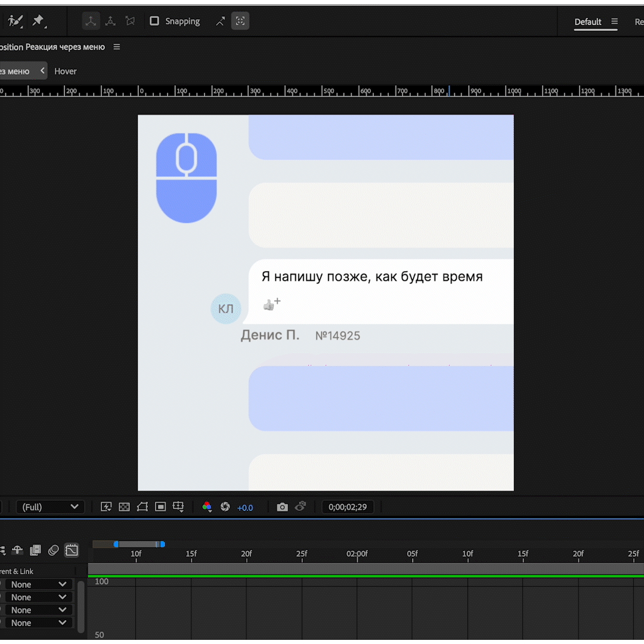This screenshot has width=644, height=644.
Task: Open the top Parent & Link None dropdown
Action: (x=38, y=584)
